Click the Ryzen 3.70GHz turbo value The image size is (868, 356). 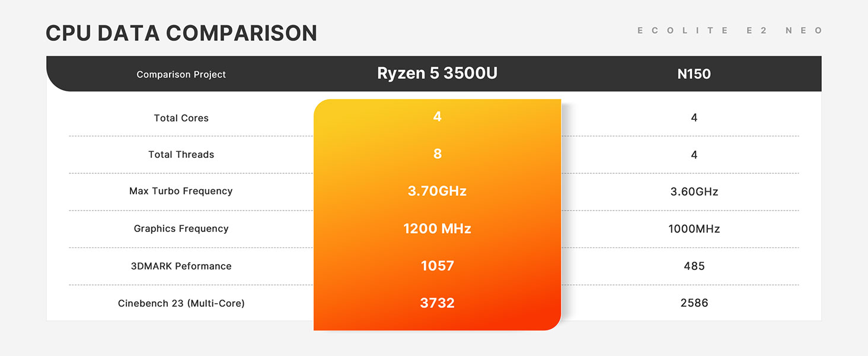pyautogui.click(x=438, y=191)
